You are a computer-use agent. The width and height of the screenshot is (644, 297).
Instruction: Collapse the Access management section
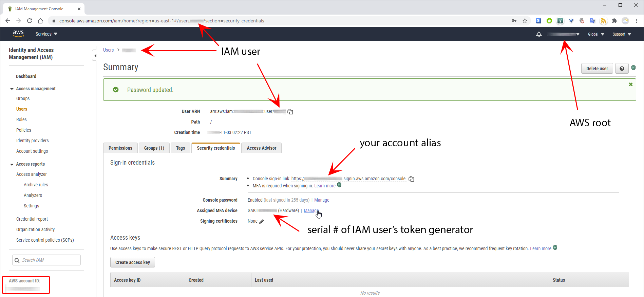coord(12,89)
